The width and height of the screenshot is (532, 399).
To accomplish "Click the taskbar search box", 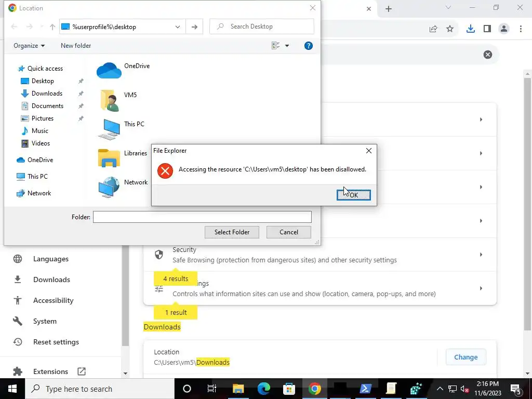I will (x=100, y=389).
